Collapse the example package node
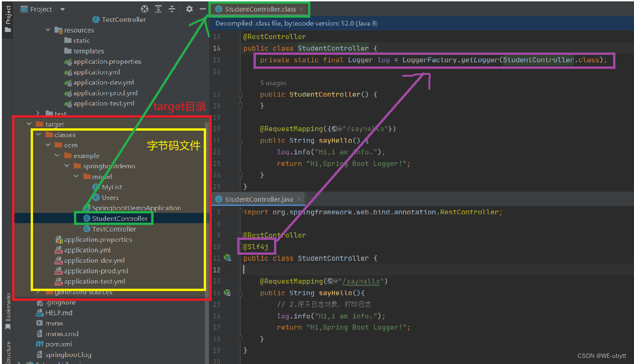The width and height of the screenshot is (634, 364). (x=57, y=156)
